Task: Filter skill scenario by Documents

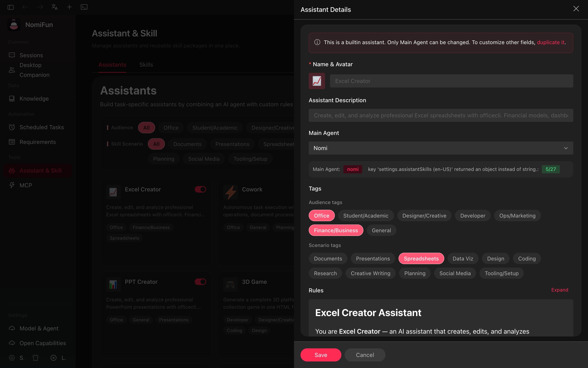Action: (188, 144)
